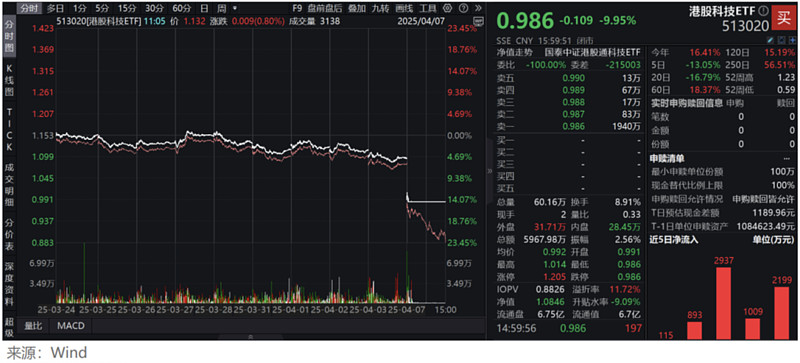Click the red 买 buy button
800x363 pixels.
[x=784, y=19]
